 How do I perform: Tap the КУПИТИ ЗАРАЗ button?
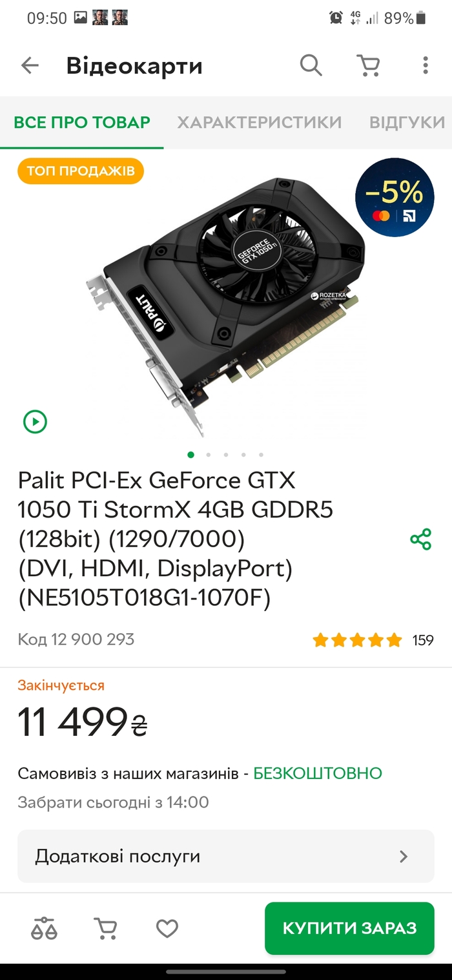coord(349,928)
